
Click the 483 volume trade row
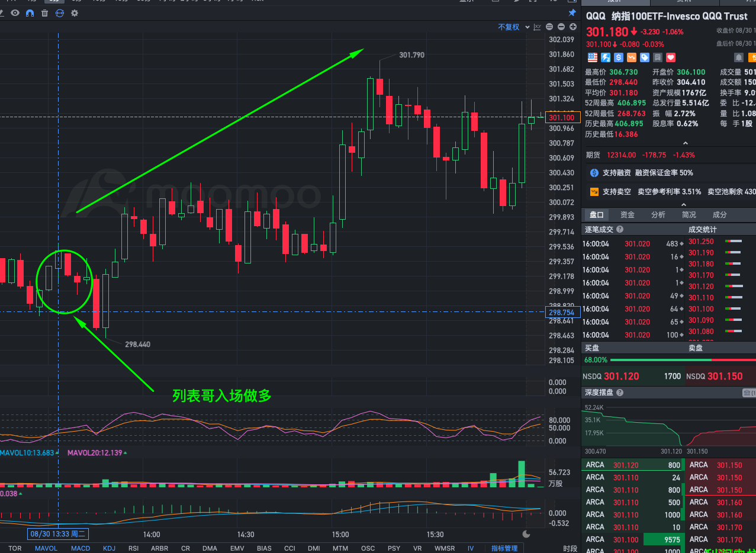click(633, 244)
